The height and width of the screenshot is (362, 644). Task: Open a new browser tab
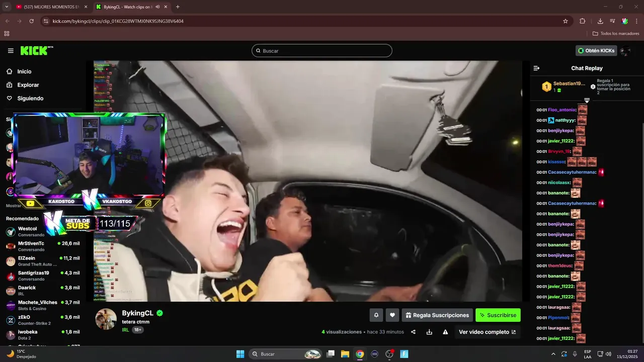click(178, 7)
